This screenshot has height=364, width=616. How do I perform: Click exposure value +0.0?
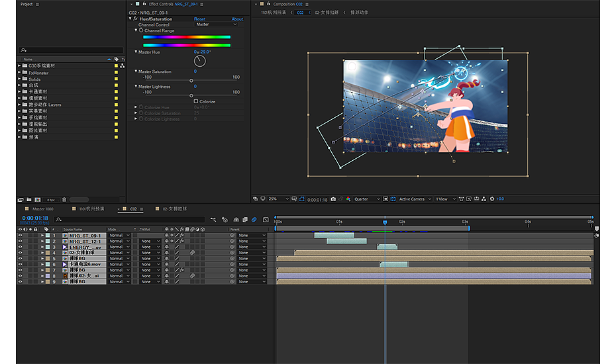pos(500,199)
